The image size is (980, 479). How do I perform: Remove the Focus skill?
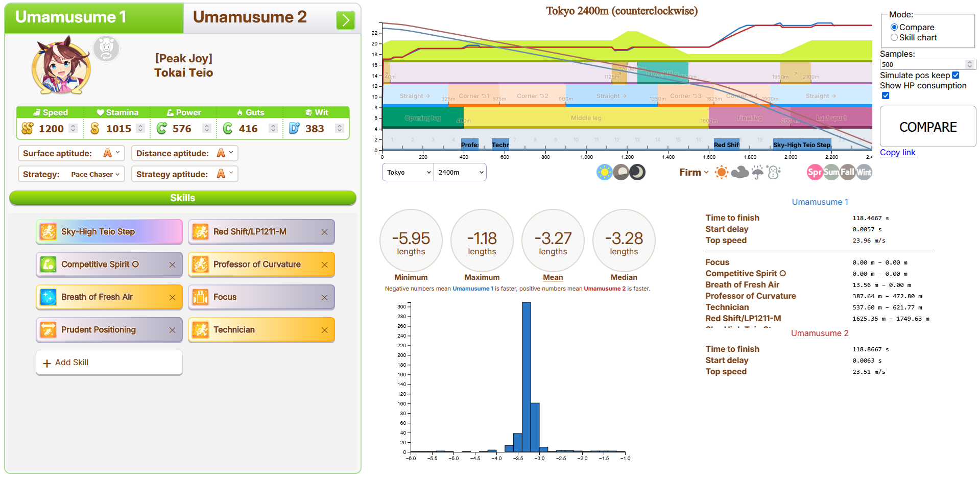coord(324,297)
